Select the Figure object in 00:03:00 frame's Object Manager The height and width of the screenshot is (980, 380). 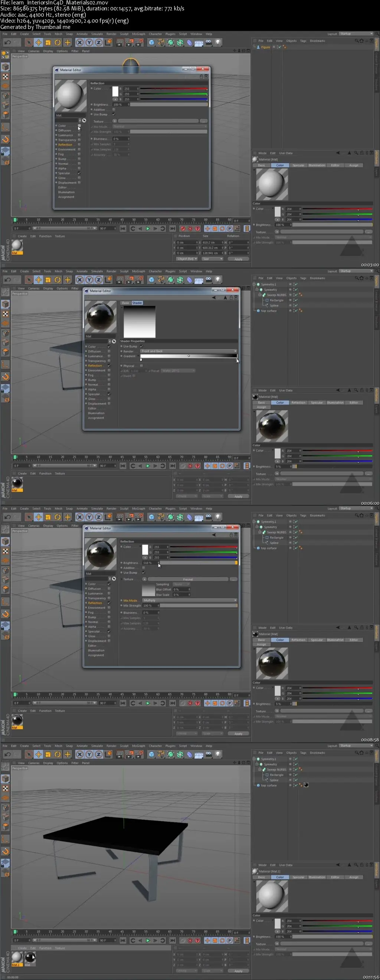(265, 47)
